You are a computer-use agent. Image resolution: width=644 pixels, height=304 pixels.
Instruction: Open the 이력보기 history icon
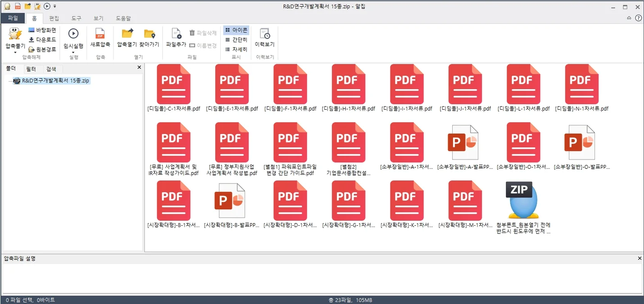pyautogui.click(x=265, y=34)
